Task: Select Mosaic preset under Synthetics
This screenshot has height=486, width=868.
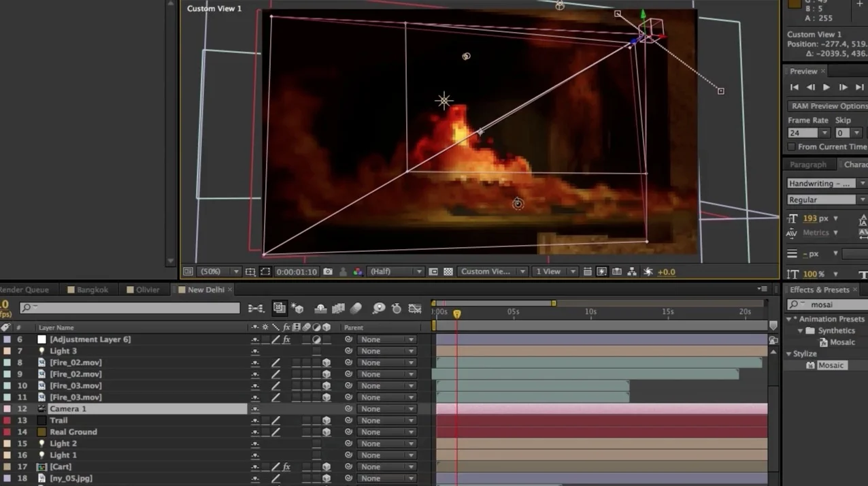Action: [x=841, y=342]
